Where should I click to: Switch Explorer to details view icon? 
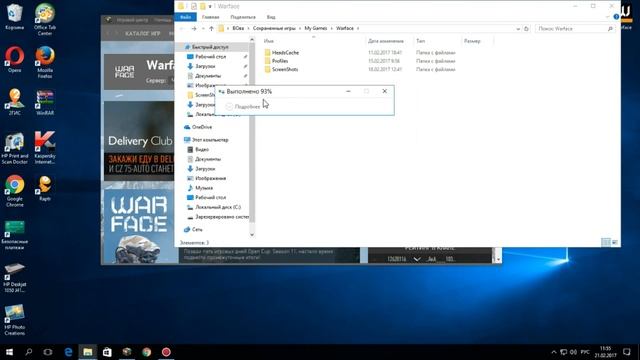[606, 242]
